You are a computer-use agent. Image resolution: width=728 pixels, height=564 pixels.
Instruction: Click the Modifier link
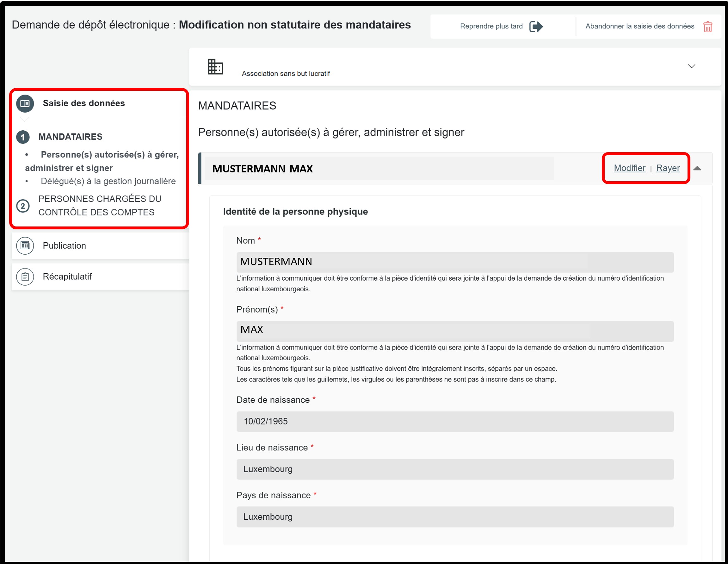click(x=629, y=168)
